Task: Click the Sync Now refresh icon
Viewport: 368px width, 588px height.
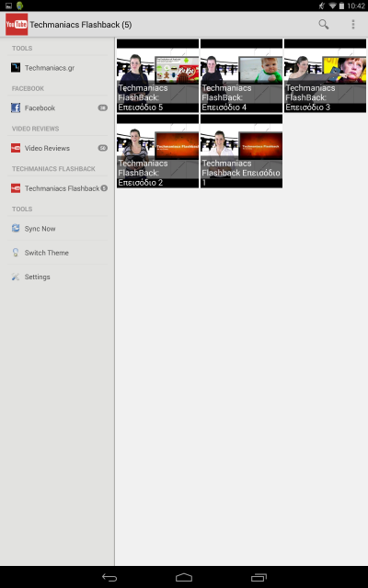Action: 16,229
